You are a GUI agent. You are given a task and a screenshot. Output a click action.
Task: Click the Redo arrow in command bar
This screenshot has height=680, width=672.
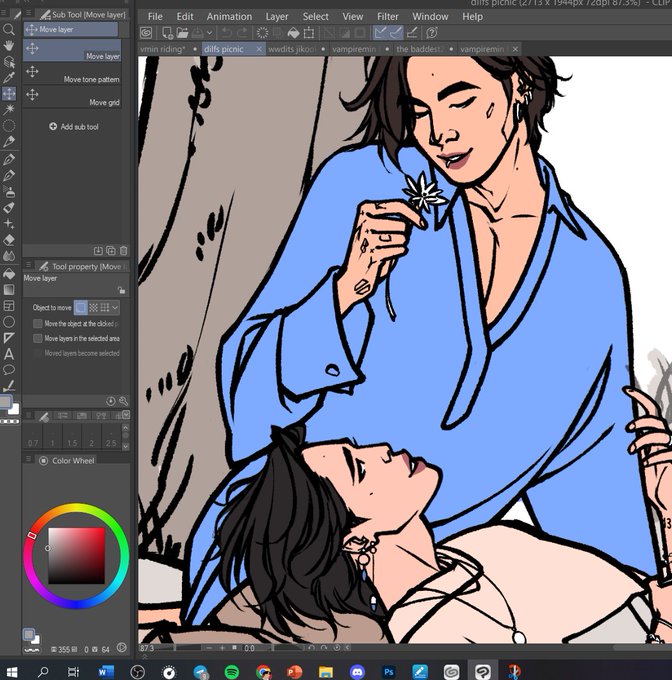click(242, 33)
